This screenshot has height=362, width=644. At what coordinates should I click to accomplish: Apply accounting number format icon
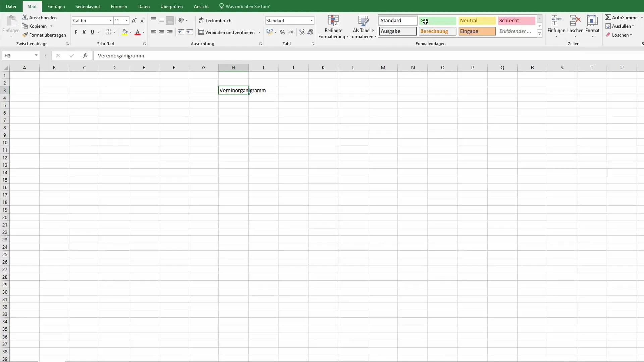point(269,32)
